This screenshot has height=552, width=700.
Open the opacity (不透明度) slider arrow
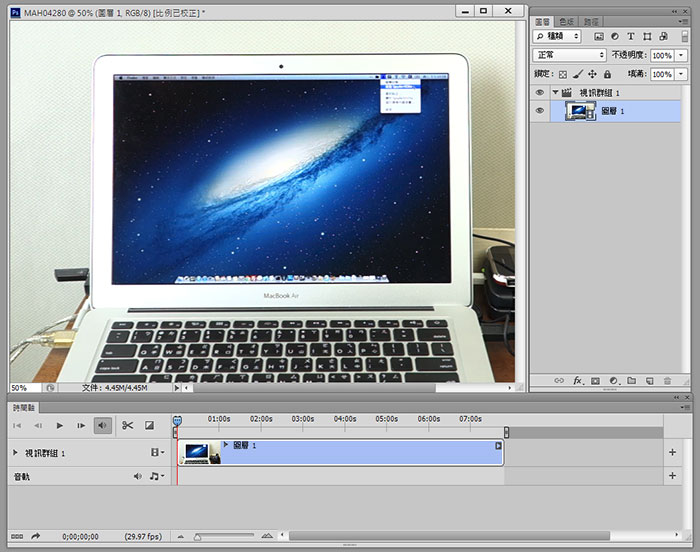(x=681, y=55)
